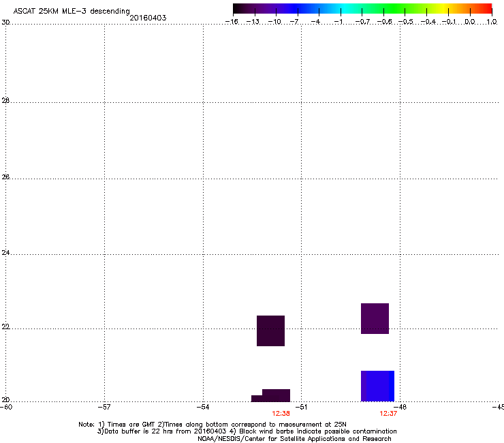Click the longitude label -51
Image resolution: width=504 pixels, height=443 pixels.
(301, 407)
